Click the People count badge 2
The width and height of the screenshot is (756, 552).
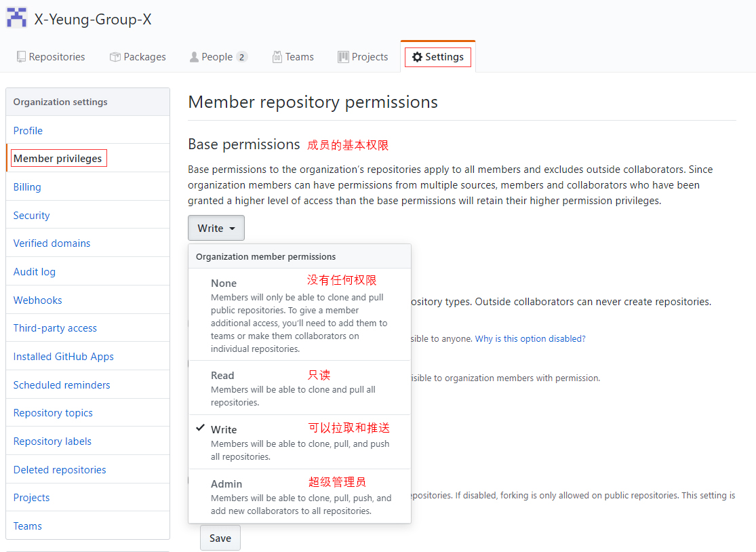coord(241,58)
